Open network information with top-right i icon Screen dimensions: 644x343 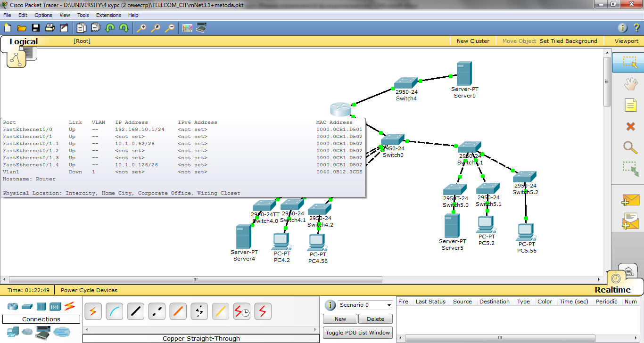click(622, 28)
